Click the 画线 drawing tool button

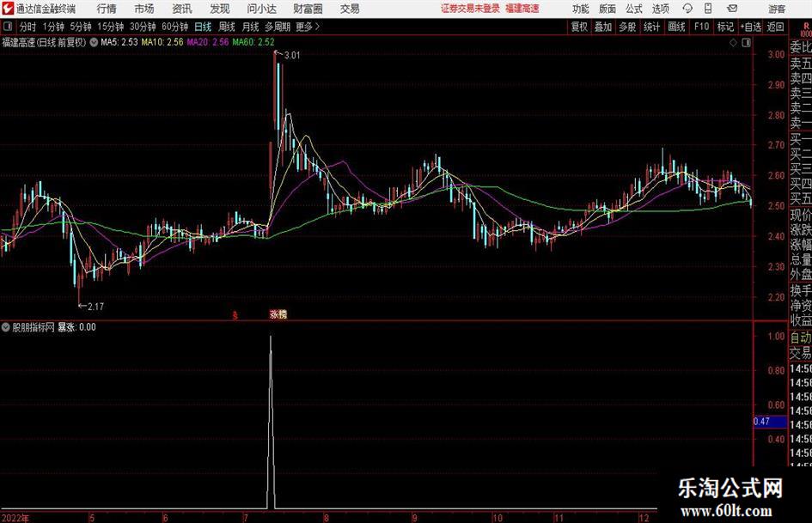coord(676,27)
